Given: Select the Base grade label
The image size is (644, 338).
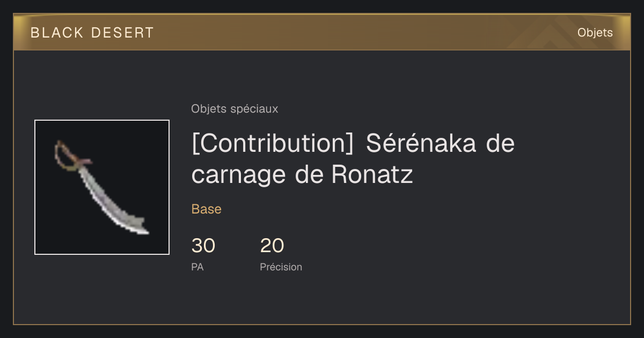Looking at the screenshot, I should tap(207, 209).
